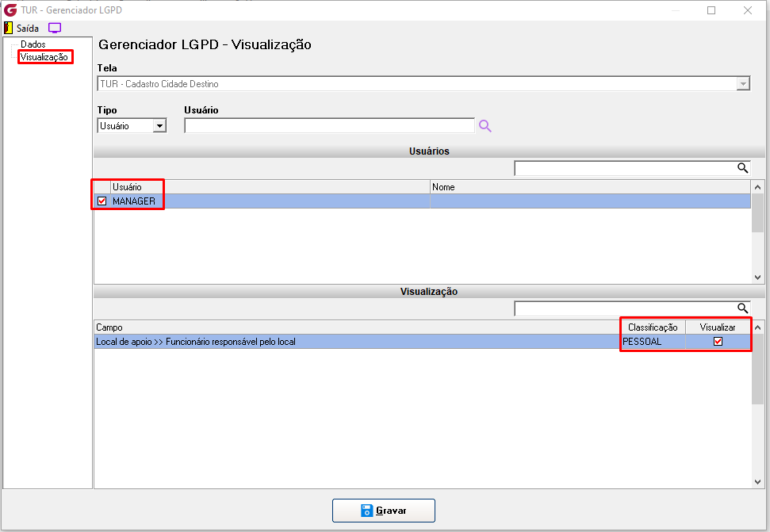Click the search magnifier in Visualização filter
This screenshot has width=770, height=532.
coord(742,308)
